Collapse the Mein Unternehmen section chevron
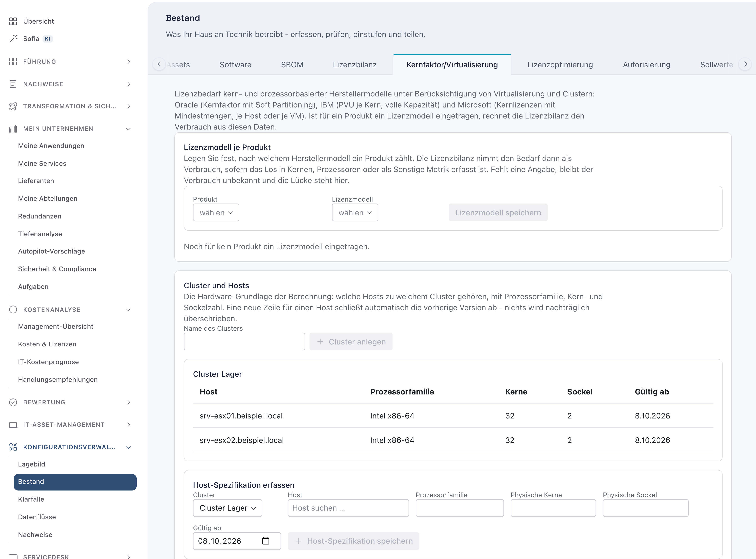Viewport: 756px width, 559px height. pos(128,129)
